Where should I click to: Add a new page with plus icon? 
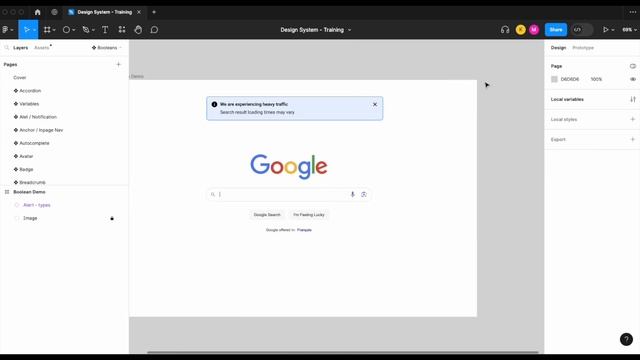click(118, 64)
